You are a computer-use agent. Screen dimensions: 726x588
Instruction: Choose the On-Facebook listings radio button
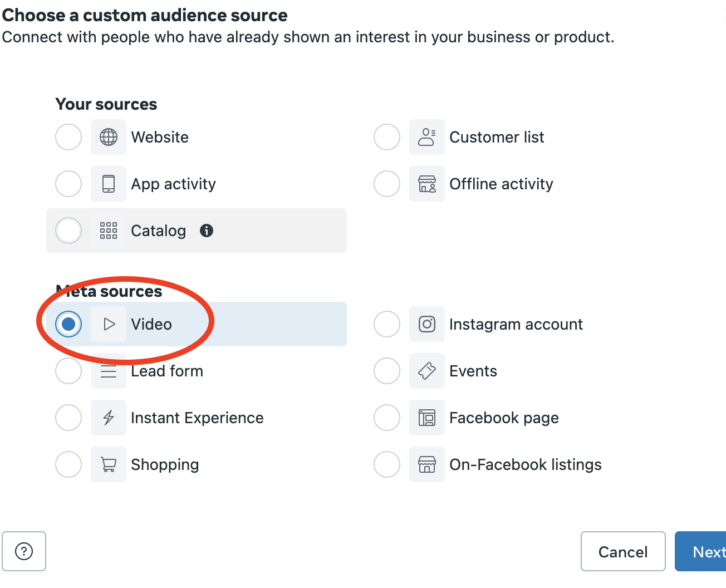[x=387, y=464]
